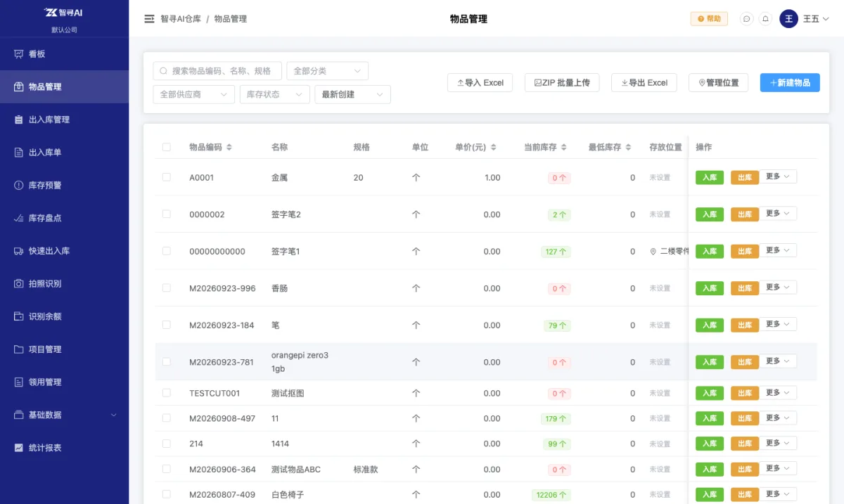Open 更多 dropdown for 签字笔2 row
844x504 pixels.
coord(778,213)
